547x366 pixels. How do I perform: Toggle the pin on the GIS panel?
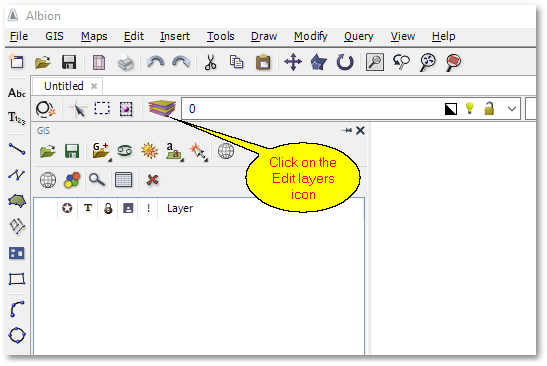point(346,130)
